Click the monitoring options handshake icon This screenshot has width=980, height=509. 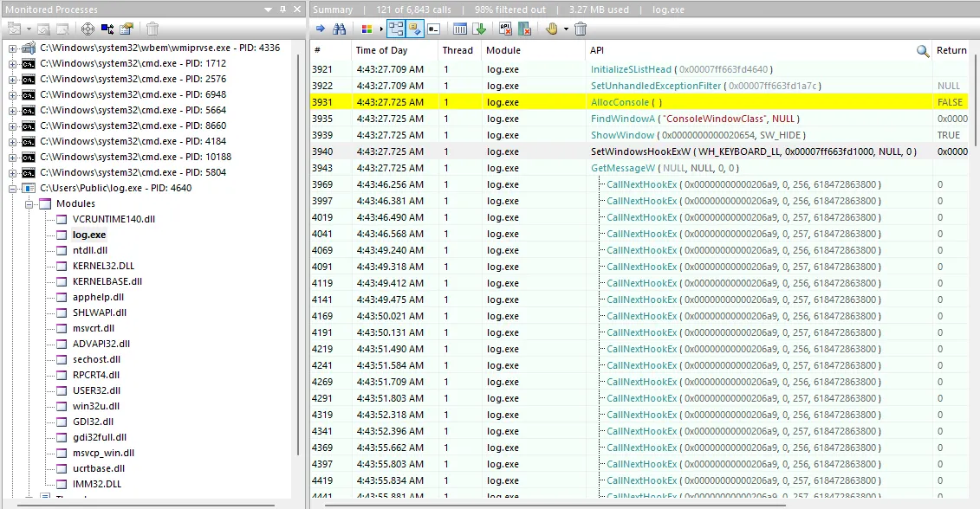click(127, 29)
